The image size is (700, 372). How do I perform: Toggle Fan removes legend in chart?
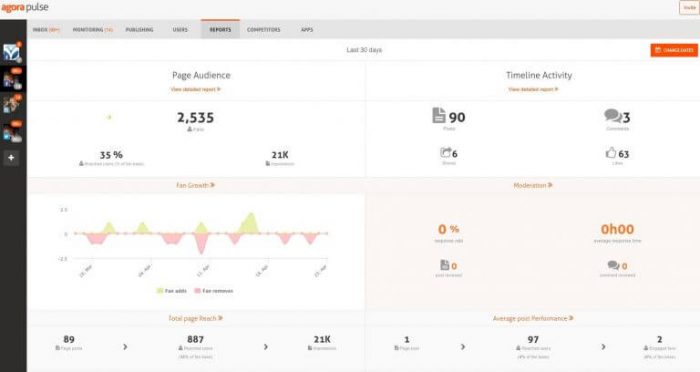coord(214,291)
